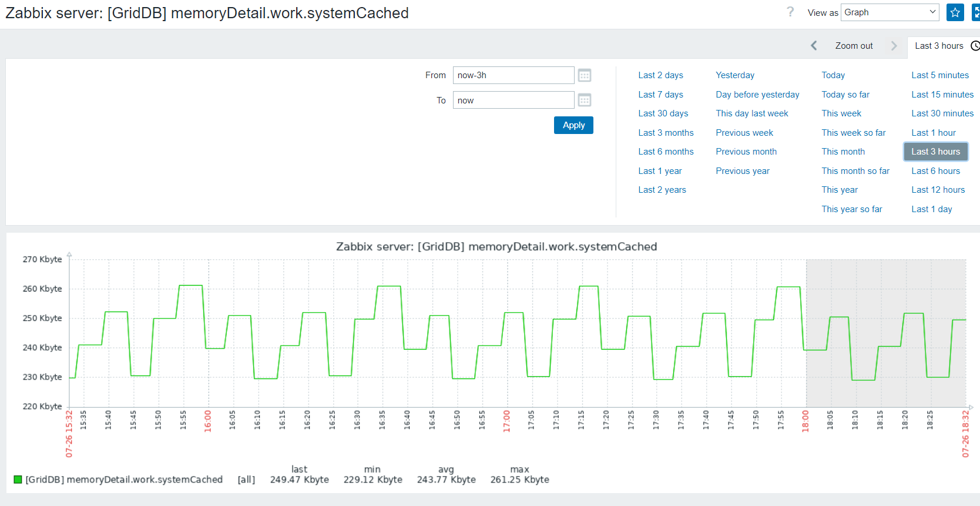Click the help question mark icon
980x506 pixels.
pyautogui.click(x=790, y=12)
